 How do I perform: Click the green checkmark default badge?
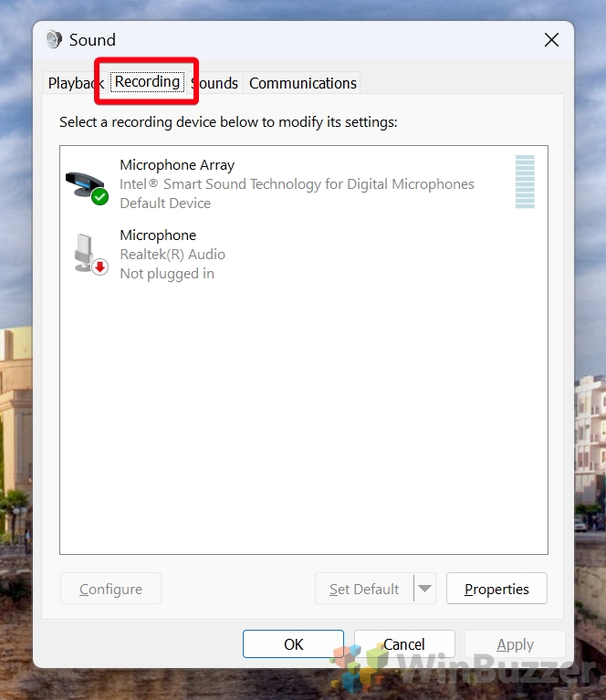[x=100, y=197]
